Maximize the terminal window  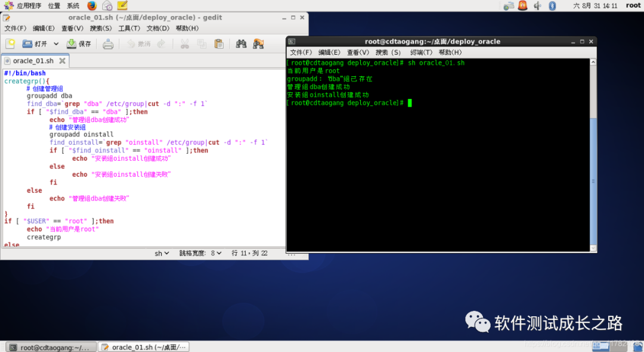point(582,42)
